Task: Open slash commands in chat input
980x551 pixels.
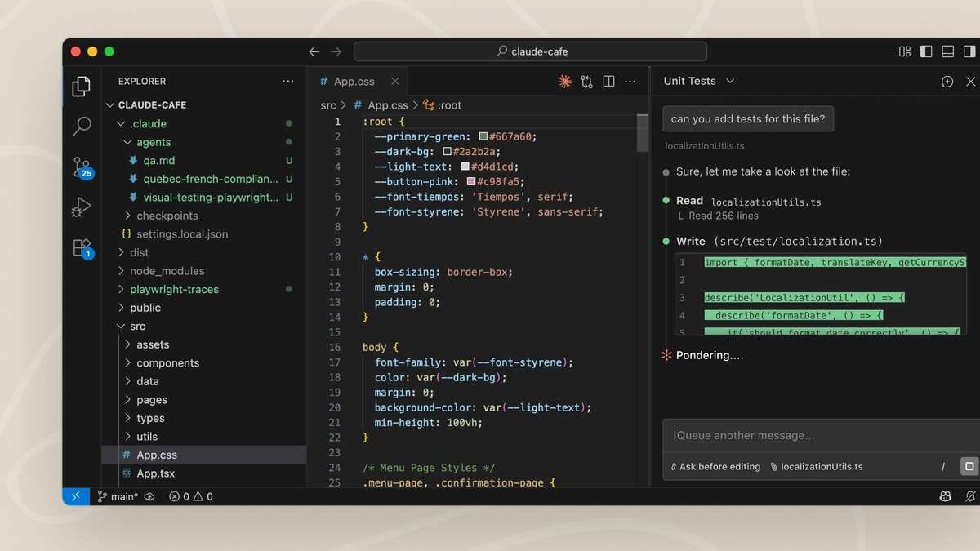Action: (x=943, y=467)
